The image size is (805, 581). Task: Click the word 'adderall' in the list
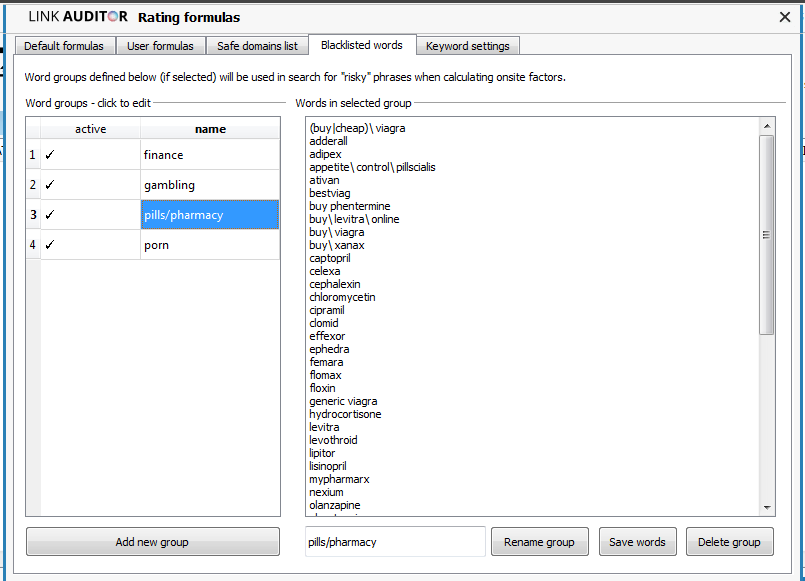click(329, 141)
